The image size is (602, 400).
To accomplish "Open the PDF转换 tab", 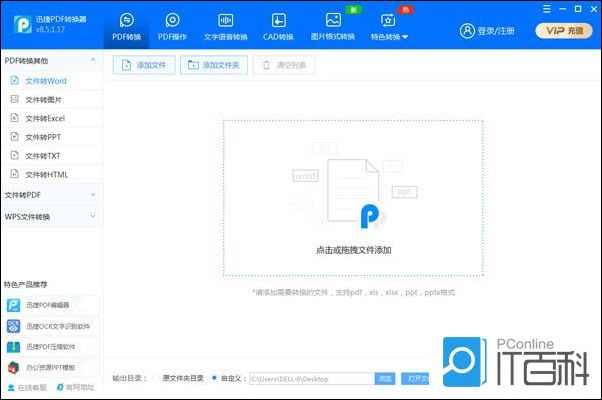I will point(126,26).
